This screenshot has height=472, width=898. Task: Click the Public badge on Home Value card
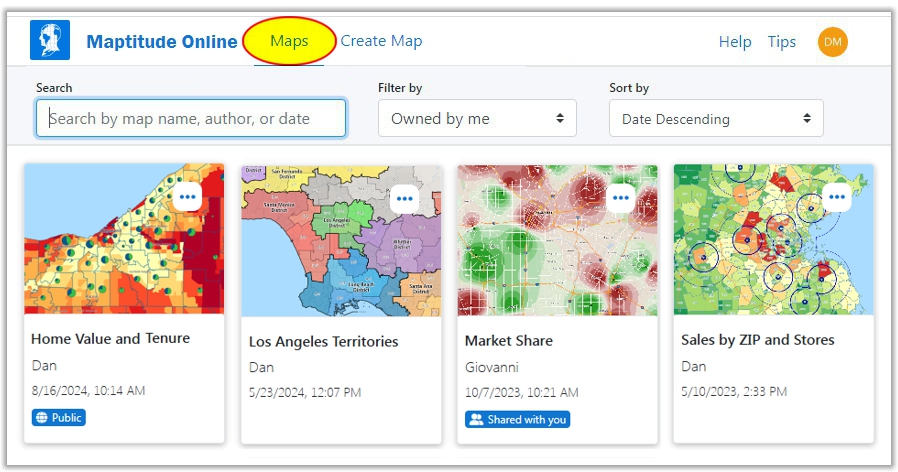(x=58, y=417)
